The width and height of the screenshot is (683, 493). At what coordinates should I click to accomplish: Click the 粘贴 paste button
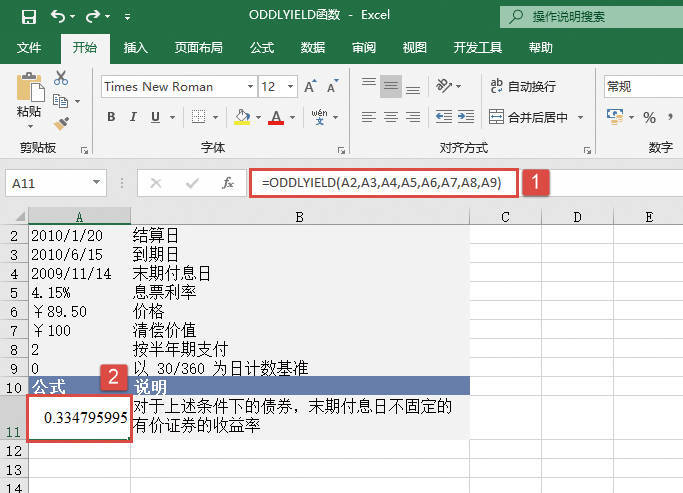tap(28, 98)
